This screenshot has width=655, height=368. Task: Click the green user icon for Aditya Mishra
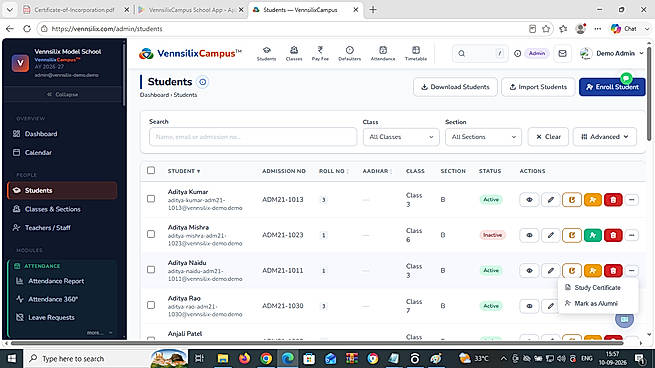coord(592,235)
